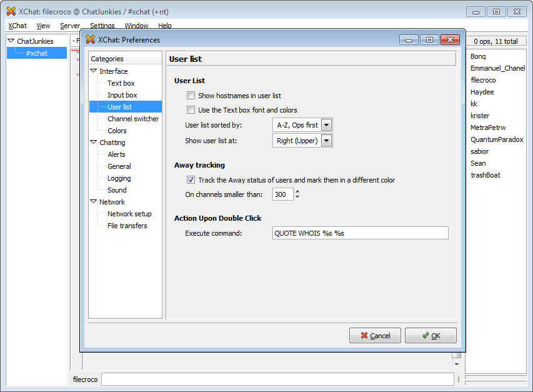
Task: Click the chat message input box
Action: pos(277,379)
